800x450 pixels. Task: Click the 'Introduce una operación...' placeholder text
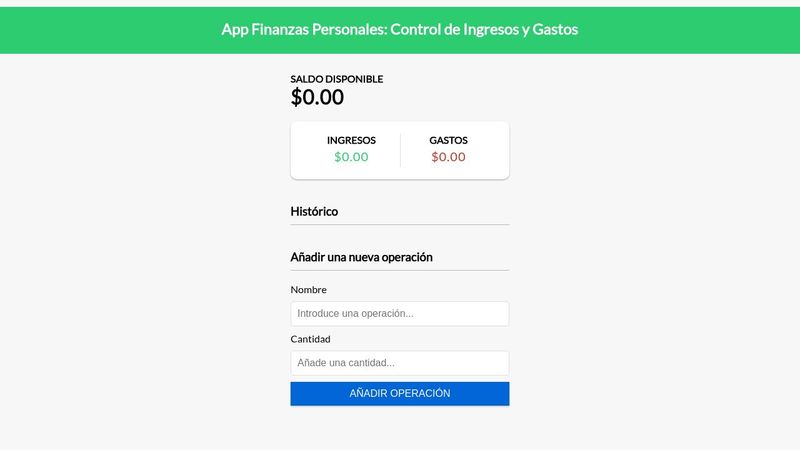(x=355, y=313)
